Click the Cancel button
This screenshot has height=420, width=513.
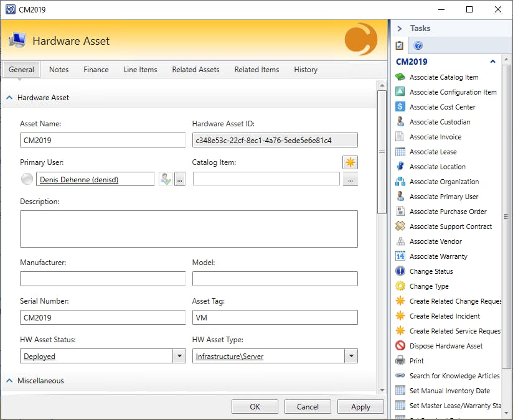[x=308, y=407]
